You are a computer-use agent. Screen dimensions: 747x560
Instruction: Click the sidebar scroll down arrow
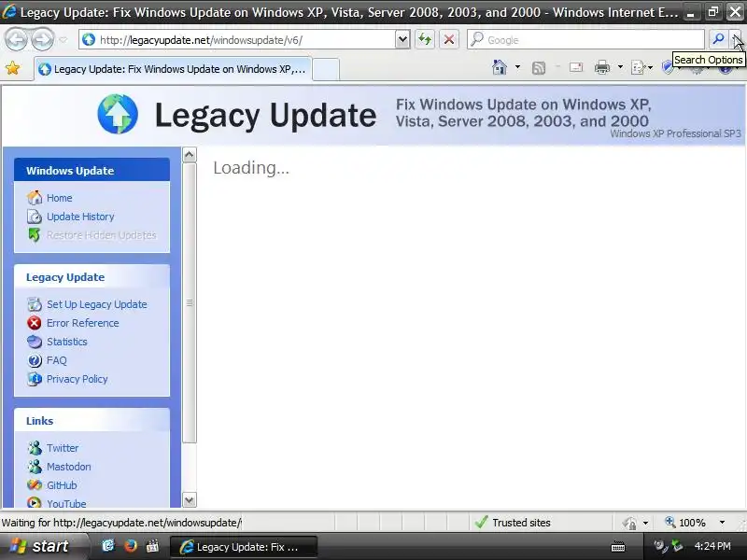[190, 500]
